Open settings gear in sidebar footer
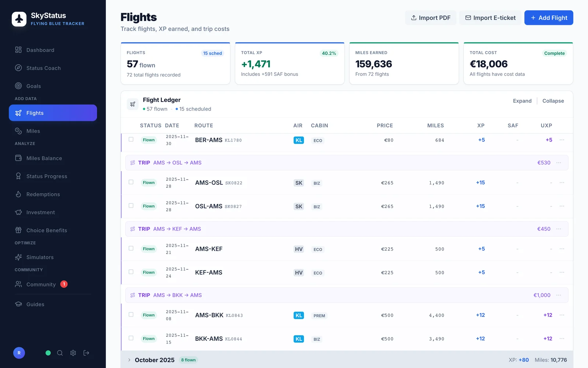Screen dimensions: 588x368 click(x=73, y=353)
